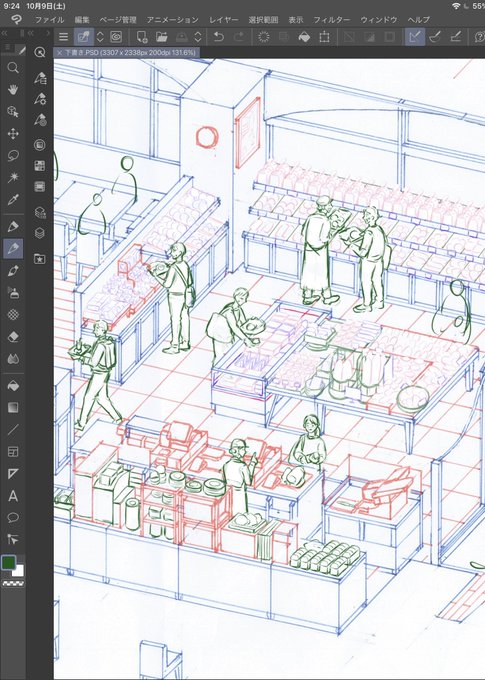The height and width of the screenshot is (680, 485).
Task: Open the Layer Property palette icon
Action: (x=39, y=212)
